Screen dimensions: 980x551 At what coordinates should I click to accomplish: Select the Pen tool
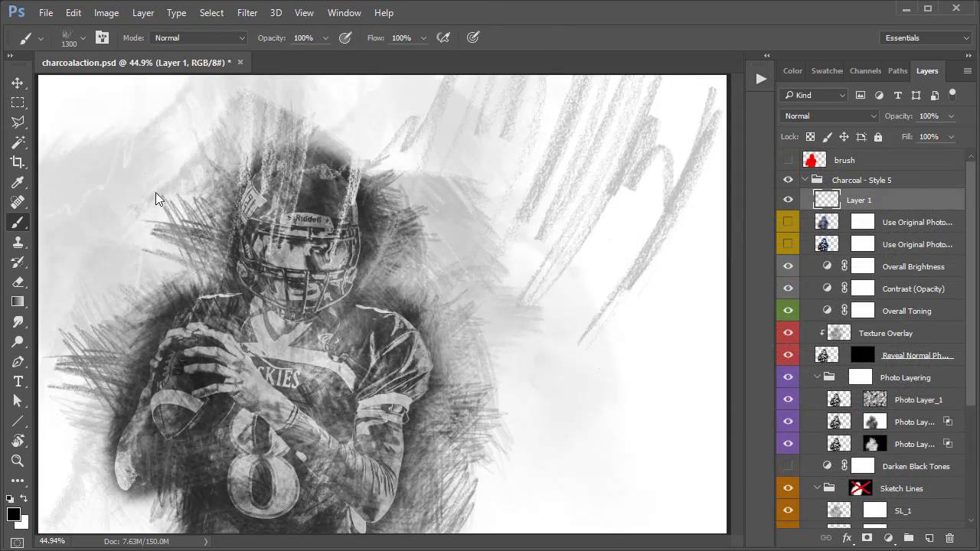coord(18,362)
